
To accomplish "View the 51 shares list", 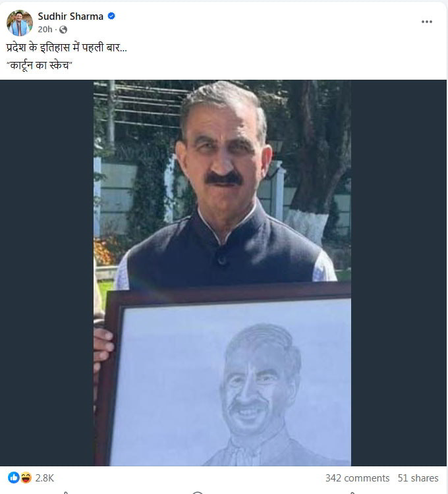I will (418, 478).
